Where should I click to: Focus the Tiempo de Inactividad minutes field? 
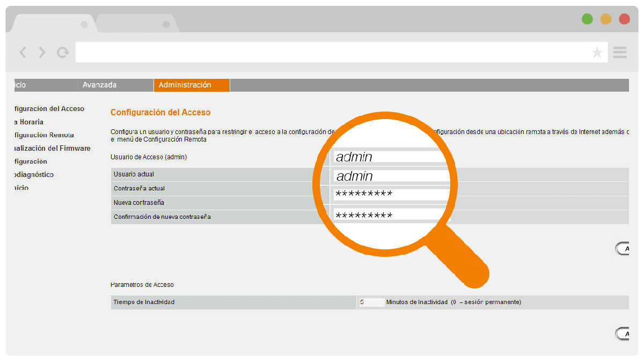pos(371,302)
